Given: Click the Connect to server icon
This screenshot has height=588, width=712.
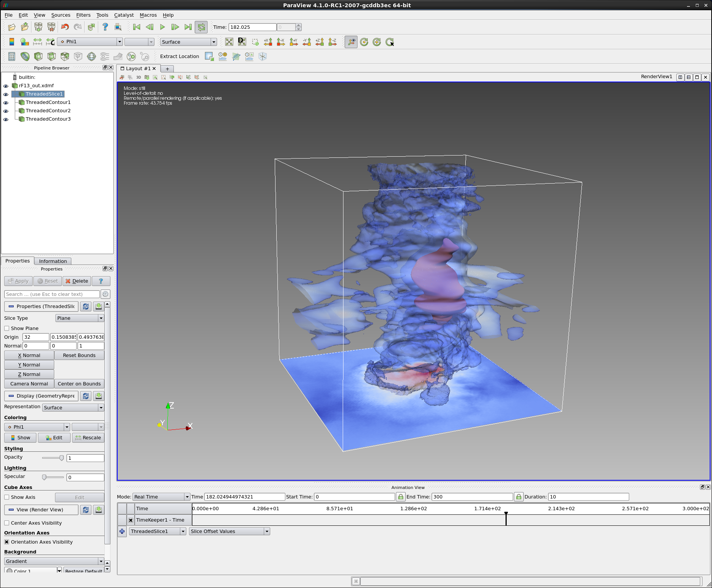Looking at the screenshot, I should 38,27.
